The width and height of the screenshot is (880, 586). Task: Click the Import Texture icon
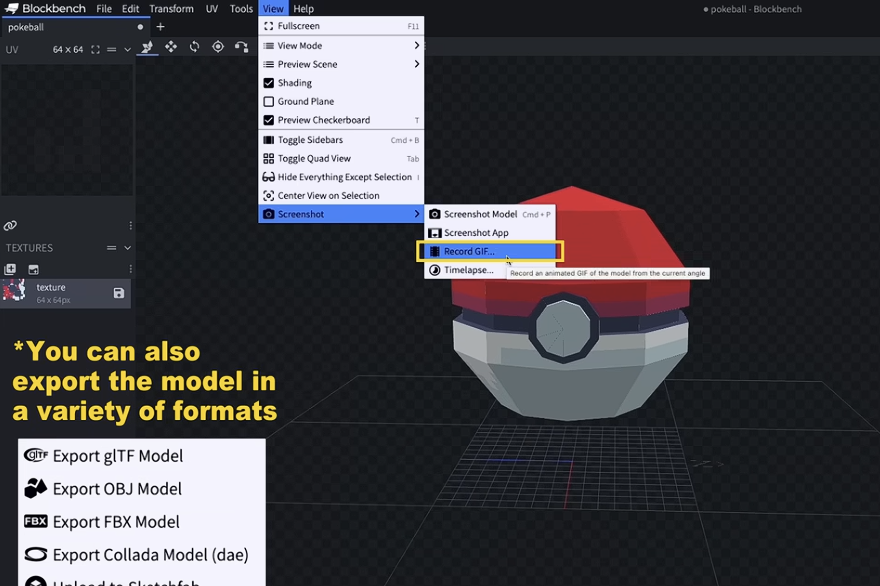(10, 269)
